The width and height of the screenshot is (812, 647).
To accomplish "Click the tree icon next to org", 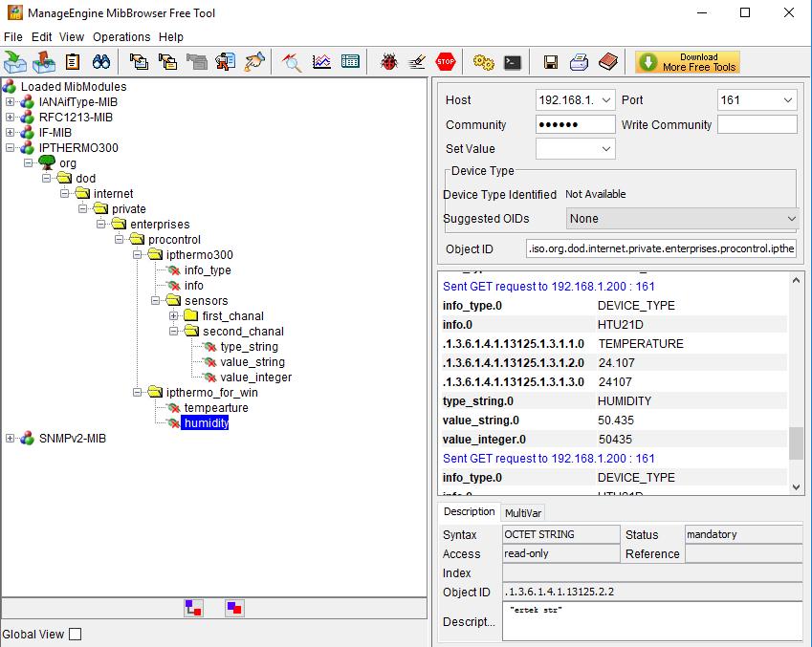I will click(47, 162).
